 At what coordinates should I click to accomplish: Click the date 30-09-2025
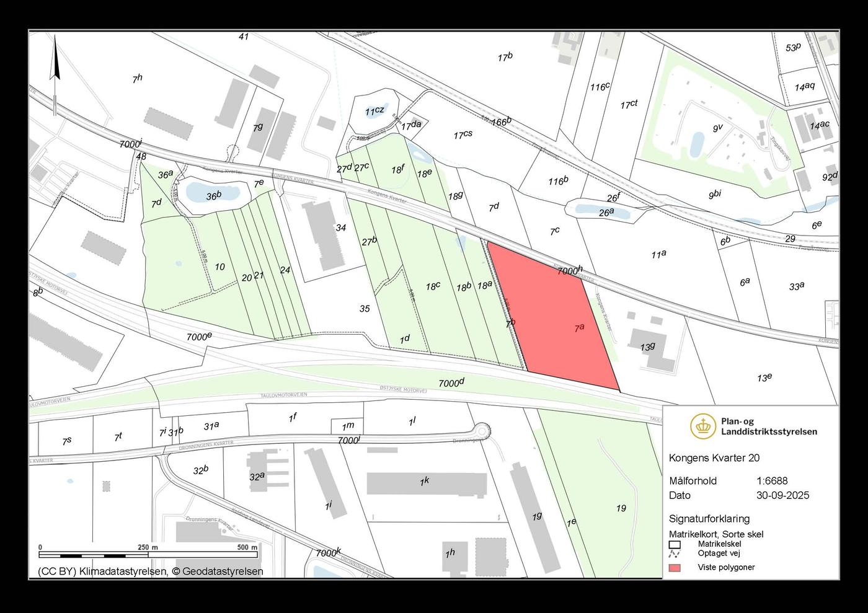[x=782, y=495]
